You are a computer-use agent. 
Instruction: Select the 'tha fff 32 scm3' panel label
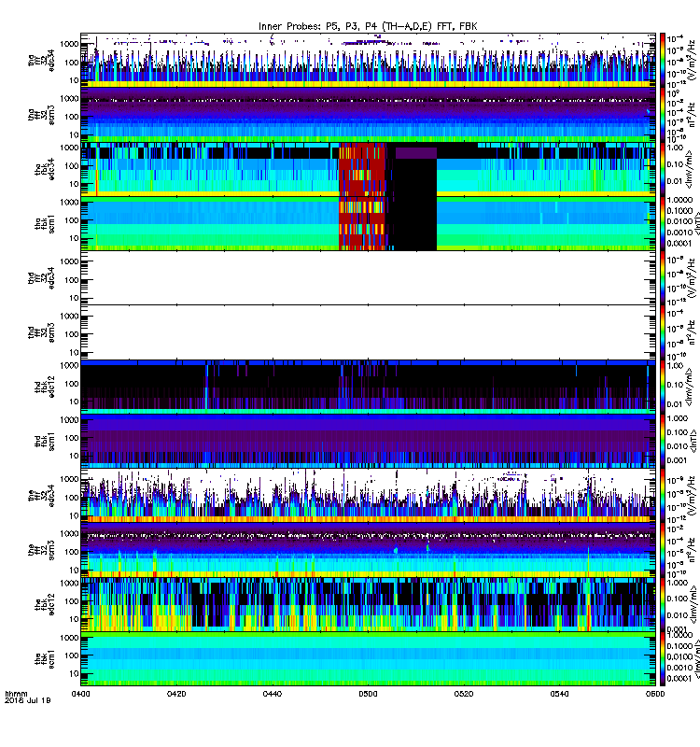tap(41, 115)
